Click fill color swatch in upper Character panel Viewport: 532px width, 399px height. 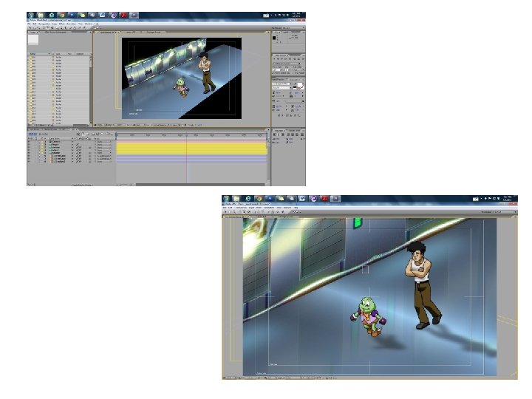(x=299, y=84)
